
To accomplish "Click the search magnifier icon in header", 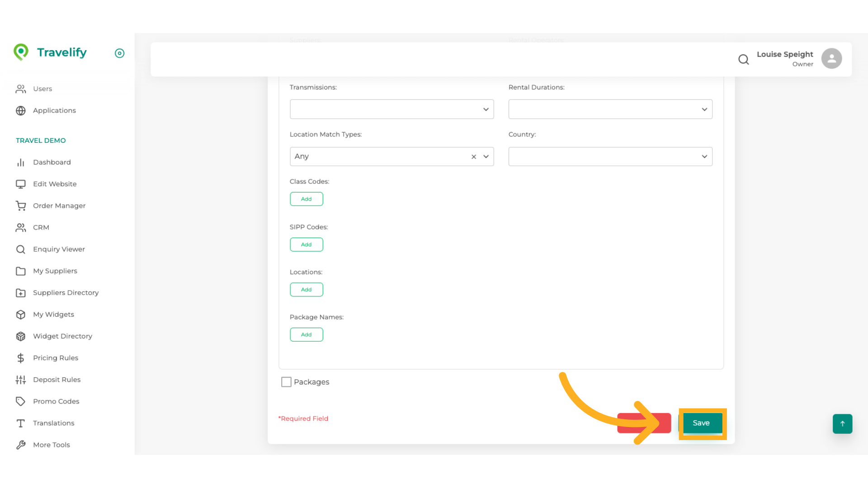I will click(743, 59).
